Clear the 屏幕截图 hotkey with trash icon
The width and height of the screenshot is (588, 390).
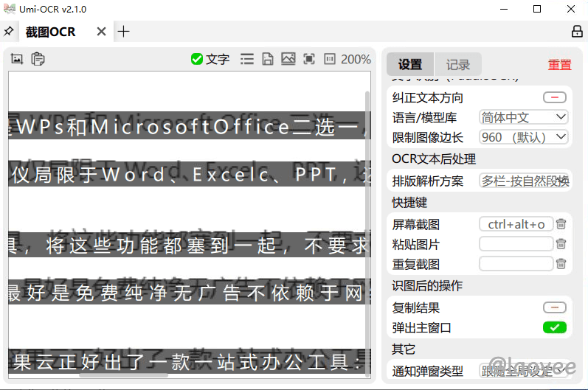[x=561, y=224]
